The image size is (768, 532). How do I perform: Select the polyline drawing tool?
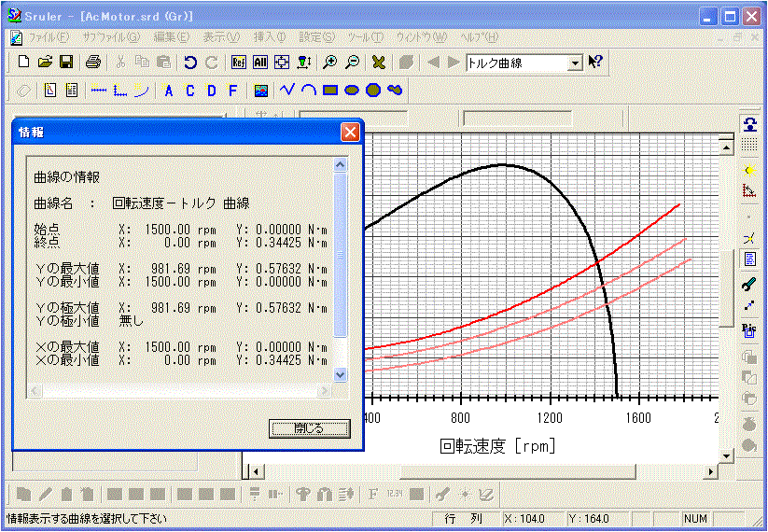pyautogui.click(x=287, y=90)
